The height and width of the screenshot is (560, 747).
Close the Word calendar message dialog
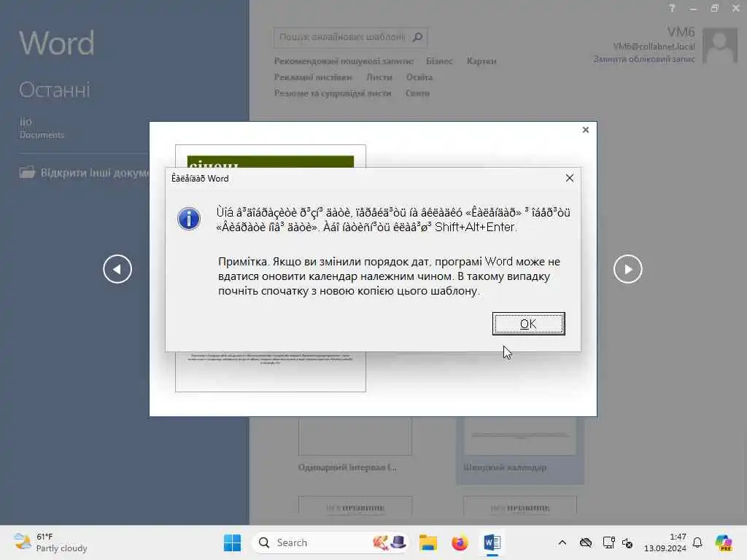point(569,178)
